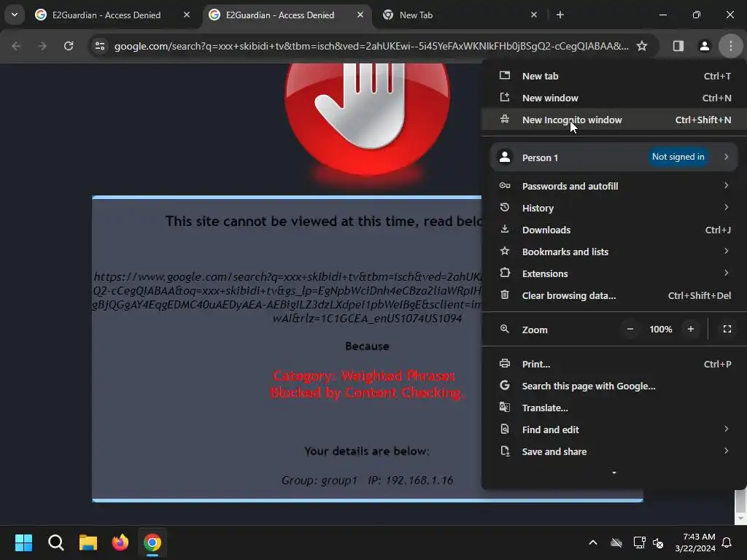Image resolution: width=747 pixels, height=560 pixels.
Task: Open the tab search dropdown arrow
Action: [x=15, y=15]
